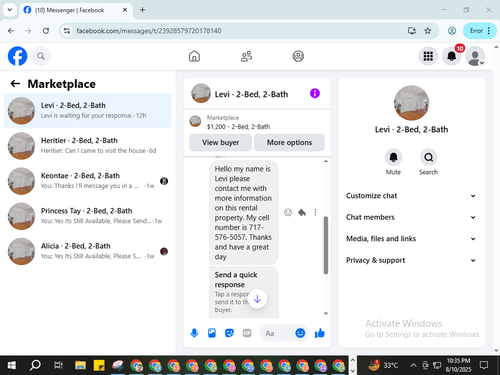The width and height of the screenshot is (500, 375).
Task: Open the browser profile icon
Action: [452, 31]
